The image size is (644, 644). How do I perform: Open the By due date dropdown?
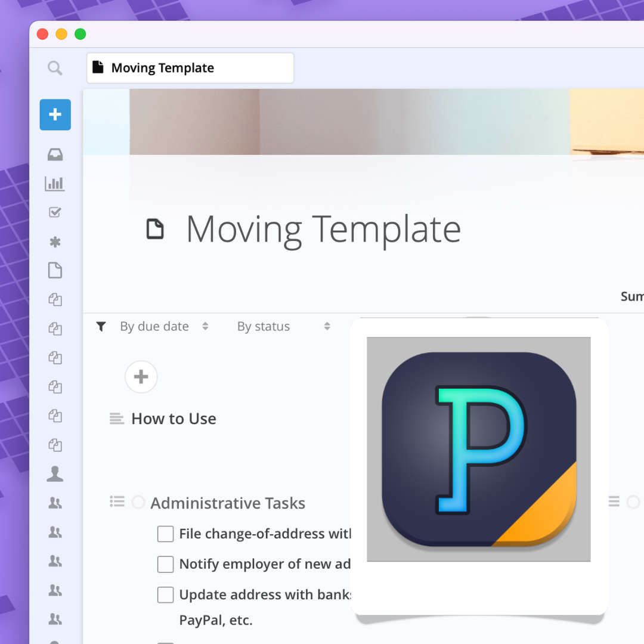point(165,327)
